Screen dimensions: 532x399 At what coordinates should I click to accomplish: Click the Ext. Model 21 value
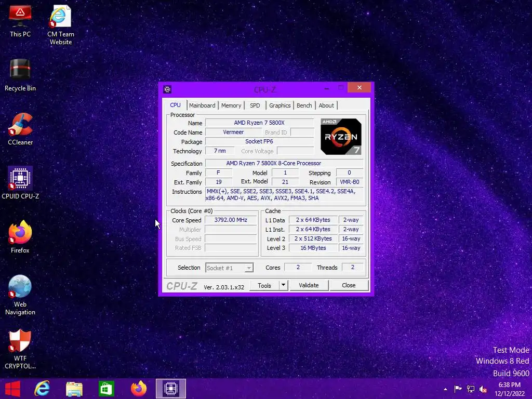pyautogui.click(x=285, y=182)
